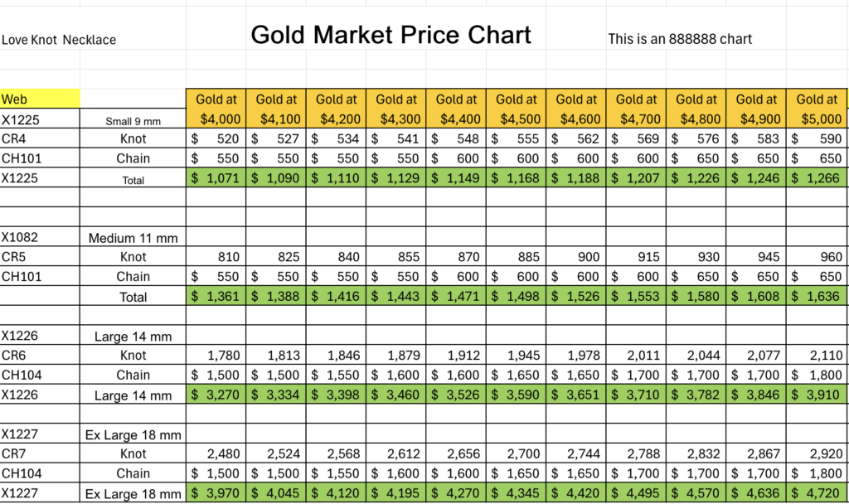The height and width of the screenshot is (504, 849).
Task: Click the CR6 item code cell
Action: tap(40, 356)
